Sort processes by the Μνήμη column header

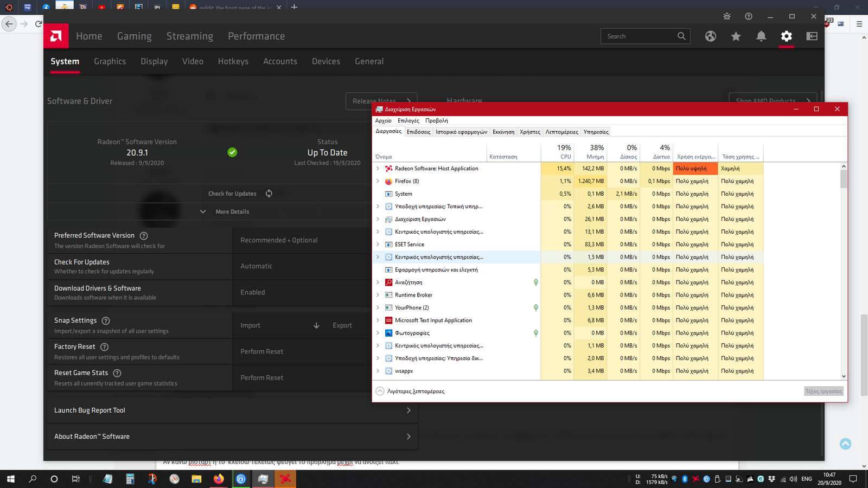click(x=590, y=152)
